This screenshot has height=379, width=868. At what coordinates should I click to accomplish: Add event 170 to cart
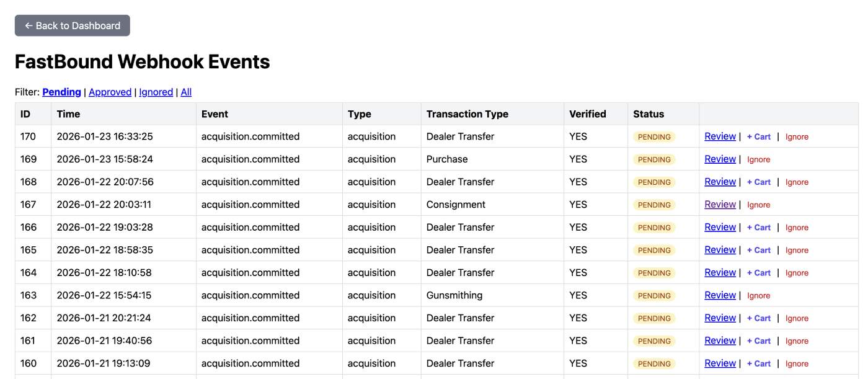tap(759, 136)
